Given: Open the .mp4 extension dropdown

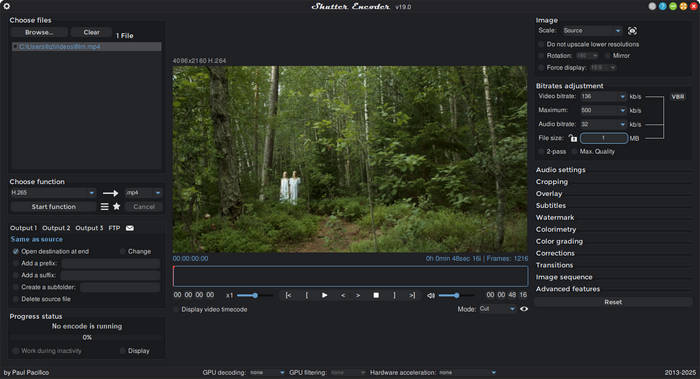Looking at the screenshot, I should point(143,193).
